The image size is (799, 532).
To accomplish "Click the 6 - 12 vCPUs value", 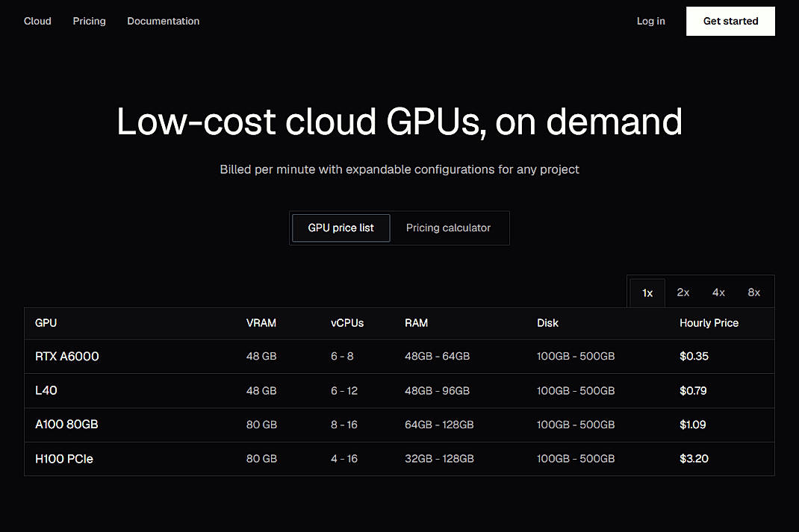I will [344, 390].
